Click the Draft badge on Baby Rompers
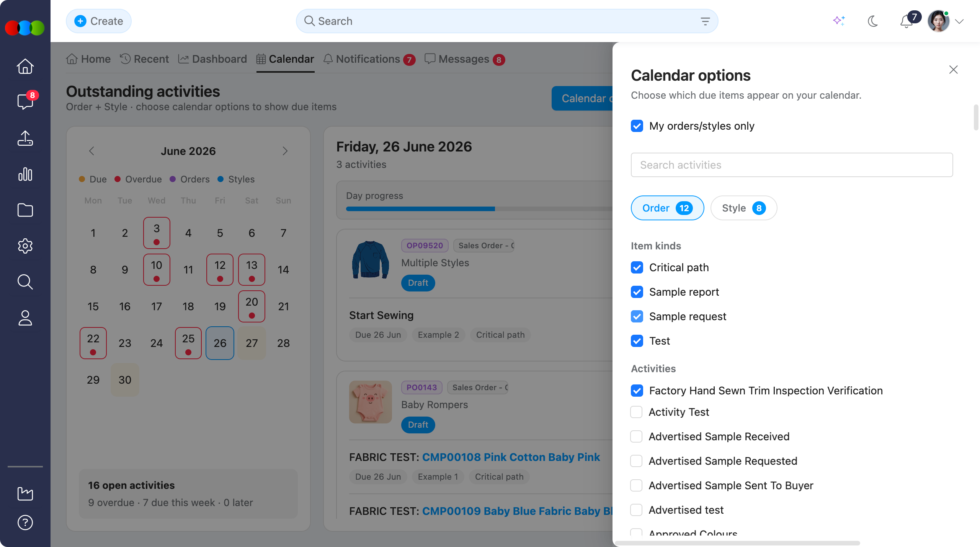 (x=418, y=425)
